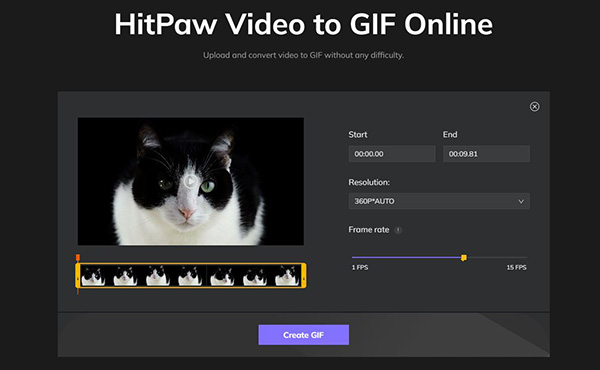Click the frame rate slider handle

pyautogui.click(x=464, y=258)
